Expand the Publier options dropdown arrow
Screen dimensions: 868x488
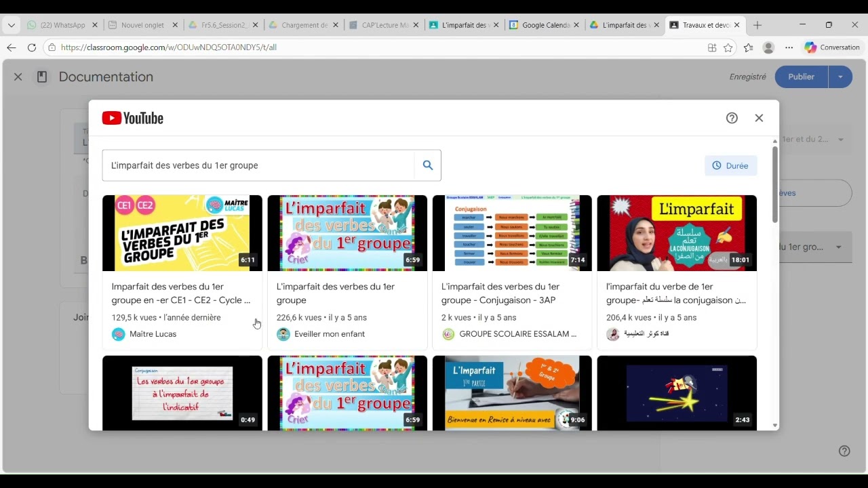tap(840, 77)
